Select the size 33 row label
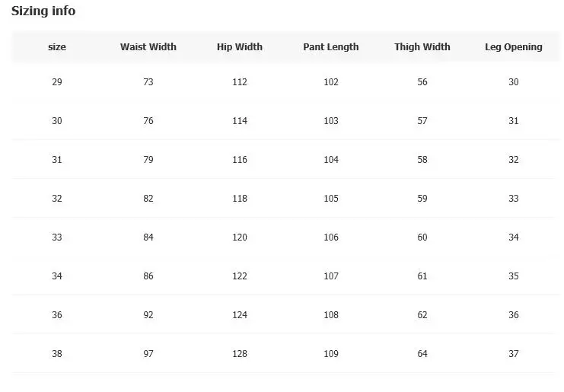564x392 pixels. (57, 237)
